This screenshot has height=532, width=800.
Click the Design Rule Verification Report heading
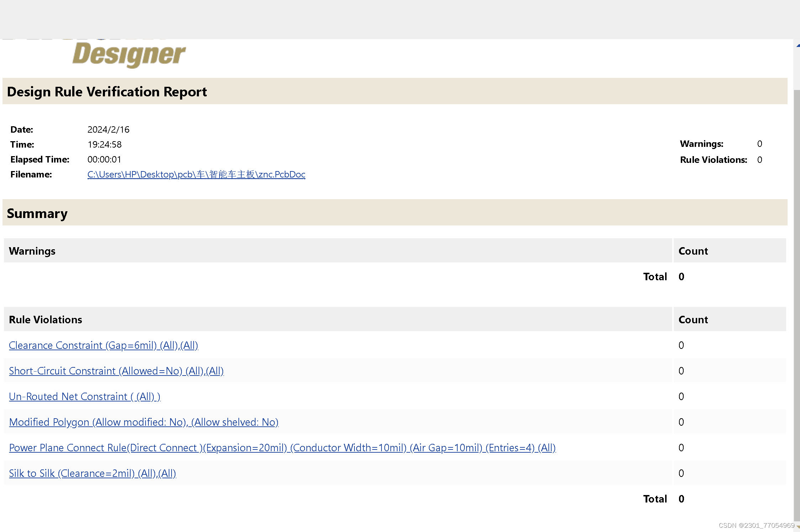[x=107, y=92]
